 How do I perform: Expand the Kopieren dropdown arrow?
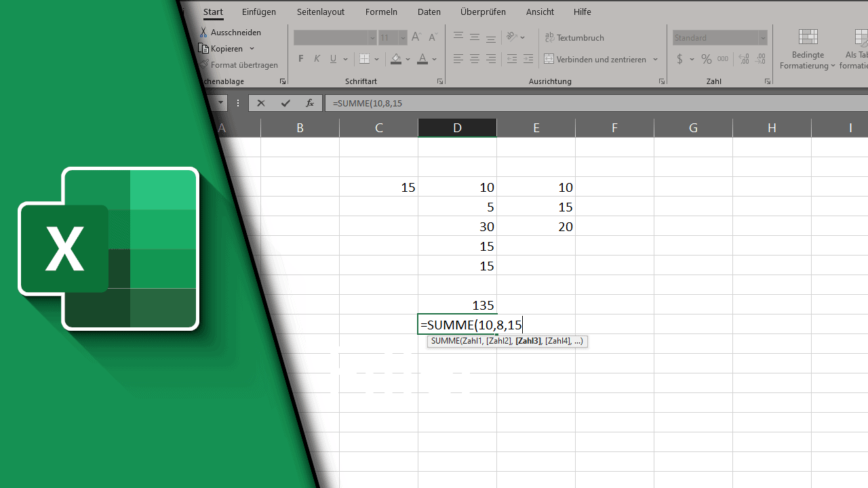tap(252, 49)
